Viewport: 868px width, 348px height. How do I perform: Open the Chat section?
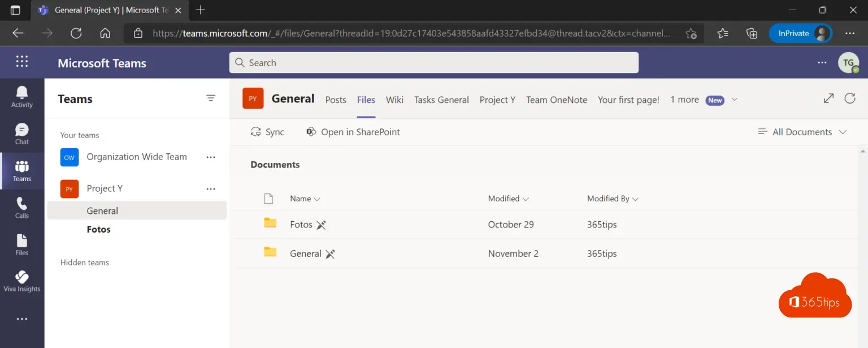click(21, 133)
